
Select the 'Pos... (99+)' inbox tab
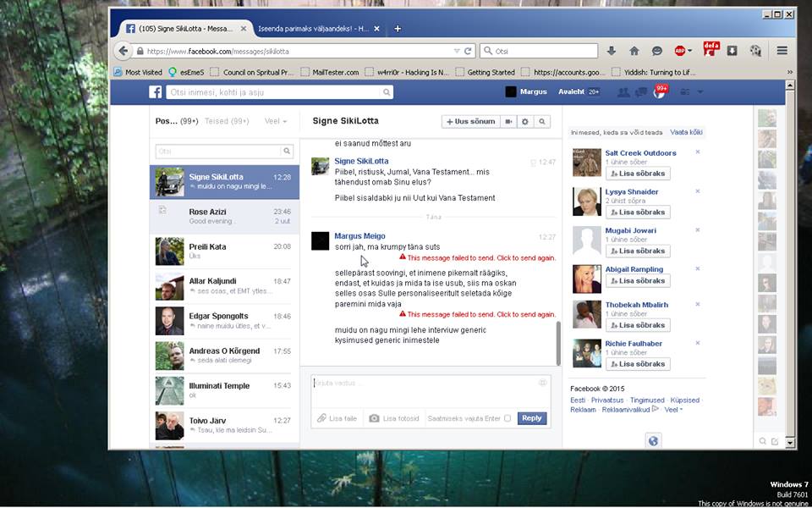coord(177,121)
